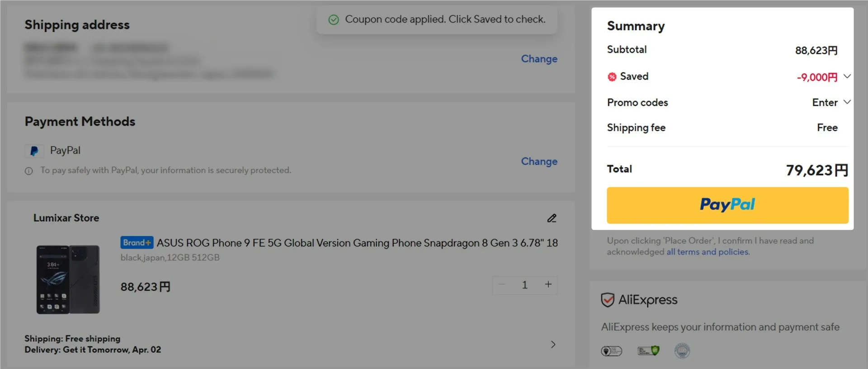Open all terms and policies link
Screen dimensions: 868x369
[707, 252]
